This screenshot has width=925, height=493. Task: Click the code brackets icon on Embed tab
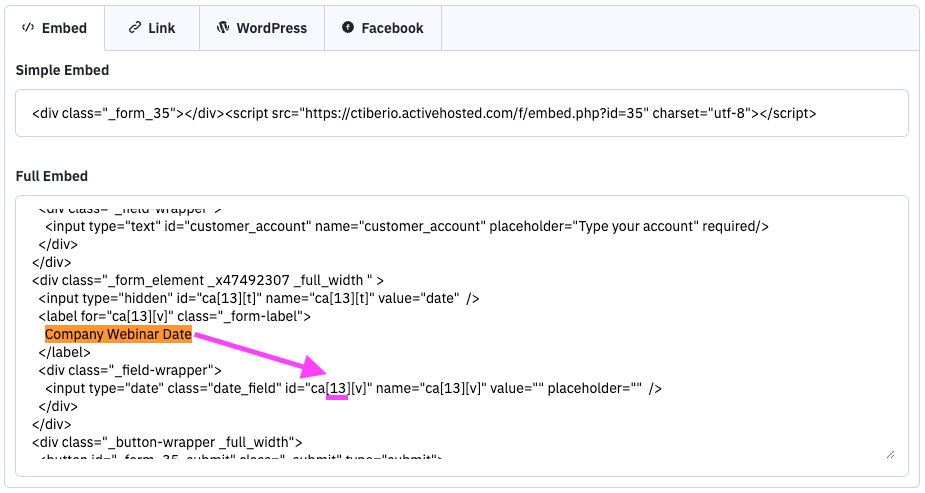(x=27, y=28)
